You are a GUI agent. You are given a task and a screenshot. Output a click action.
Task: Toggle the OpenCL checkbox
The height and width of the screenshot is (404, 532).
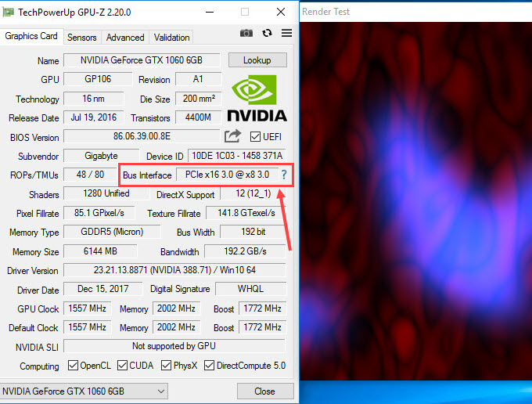coord(73,366)
